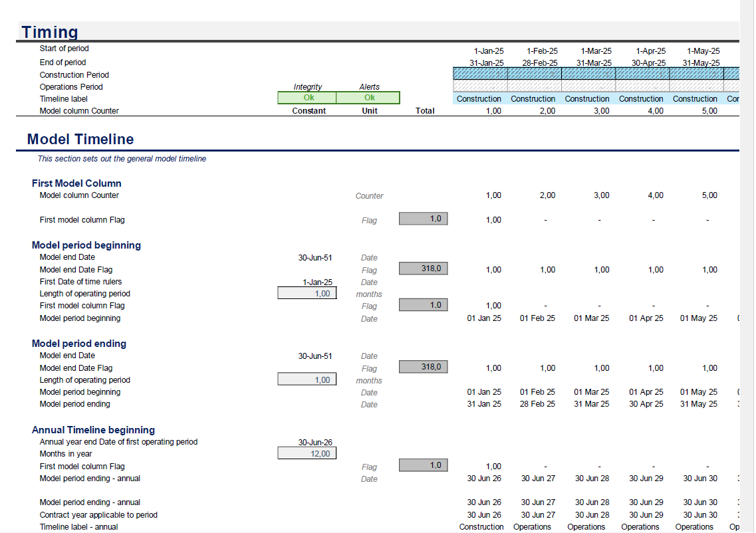Click a hatched Construction Period cell

tap(479, 73)
